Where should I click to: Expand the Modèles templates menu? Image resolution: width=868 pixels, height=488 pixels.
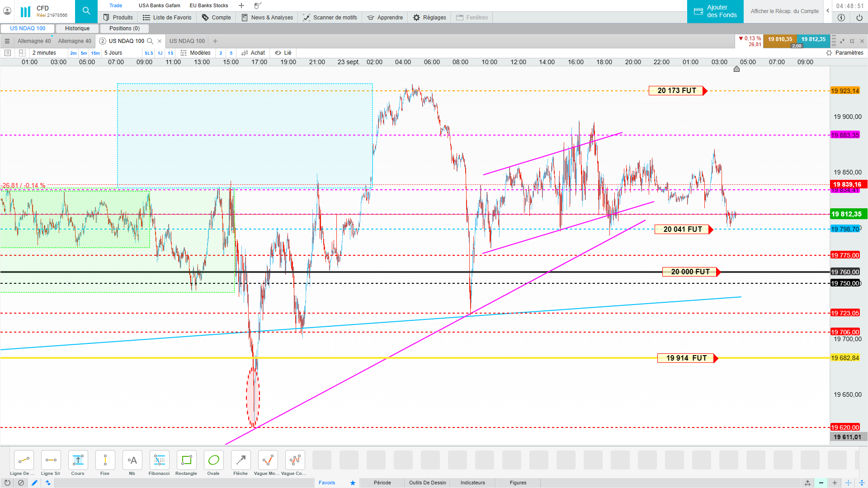click(196, 53)
